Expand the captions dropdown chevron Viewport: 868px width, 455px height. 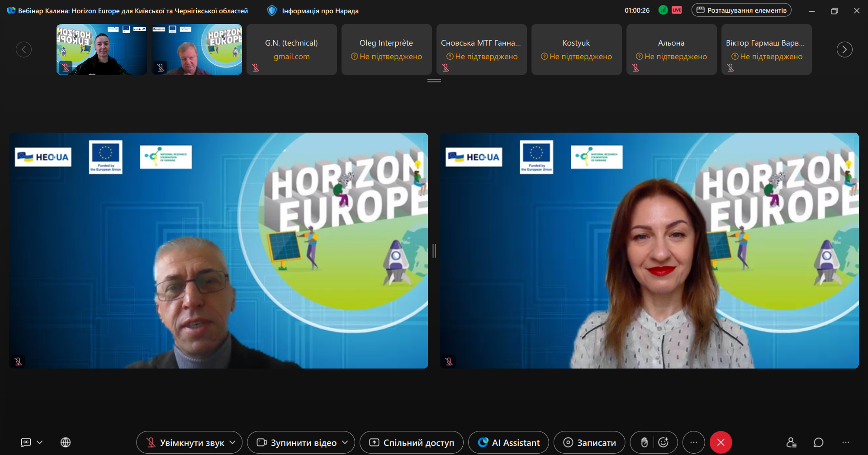pyautogui.click(x=40, y=442)
